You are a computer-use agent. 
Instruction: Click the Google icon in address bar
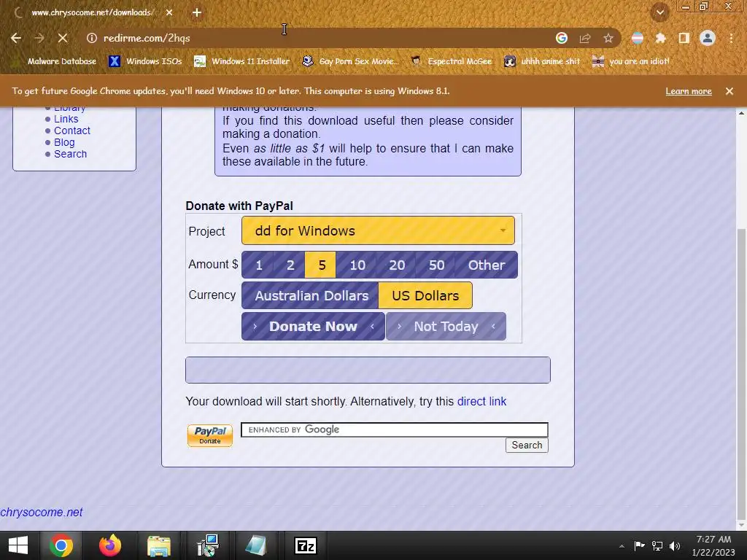click(x=562, y=38)
